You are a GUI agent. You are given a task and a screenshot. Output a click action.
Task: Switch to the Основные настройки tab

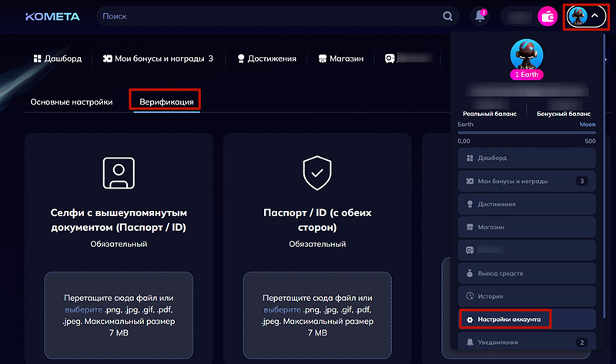pos(72,102)
